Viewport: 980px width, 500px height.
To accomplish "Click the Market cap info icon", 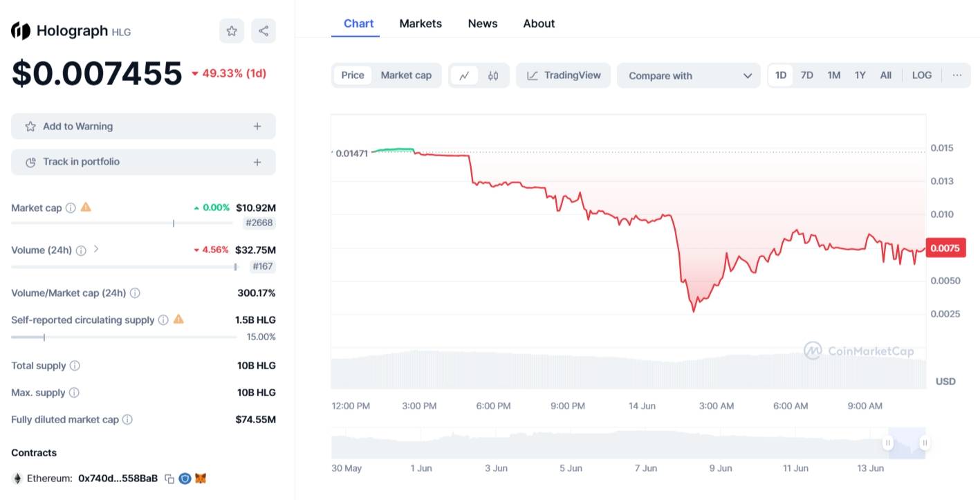I will pyautogui.click(x=71, y=207).
